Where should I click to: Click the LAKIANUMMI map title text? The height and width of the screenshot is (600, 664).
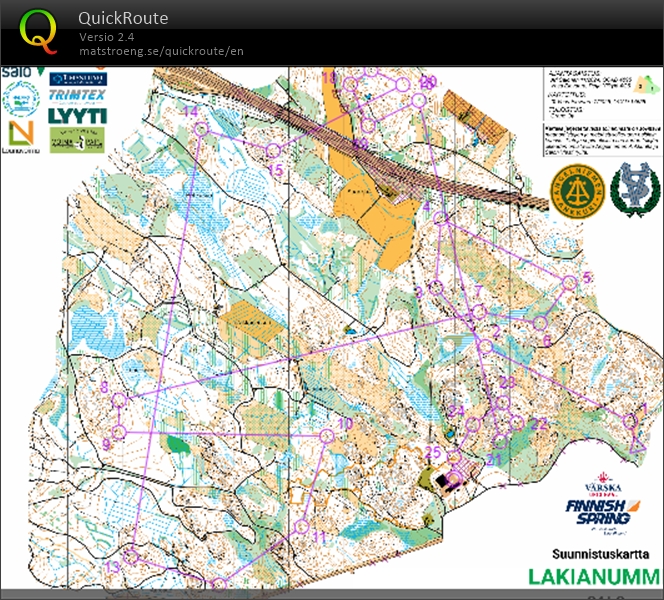[x=593, y=577]
